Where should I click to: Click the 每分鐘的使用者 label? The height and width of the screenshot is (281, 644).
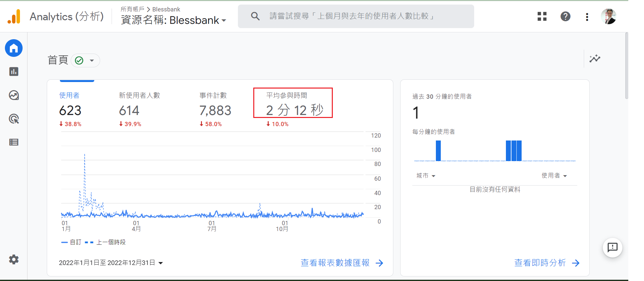tap(434, 132)
